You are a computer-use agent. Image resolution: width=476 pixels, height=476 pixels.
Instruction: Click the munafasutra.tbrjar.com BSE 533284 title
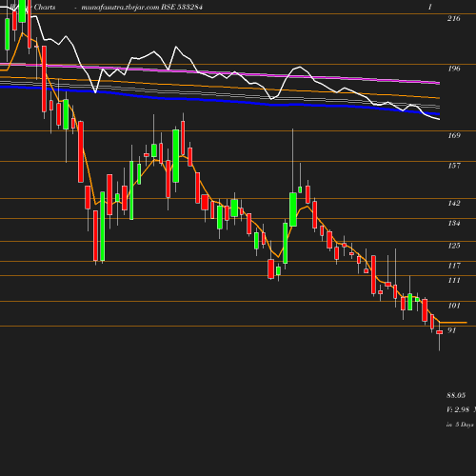(142, 8)
